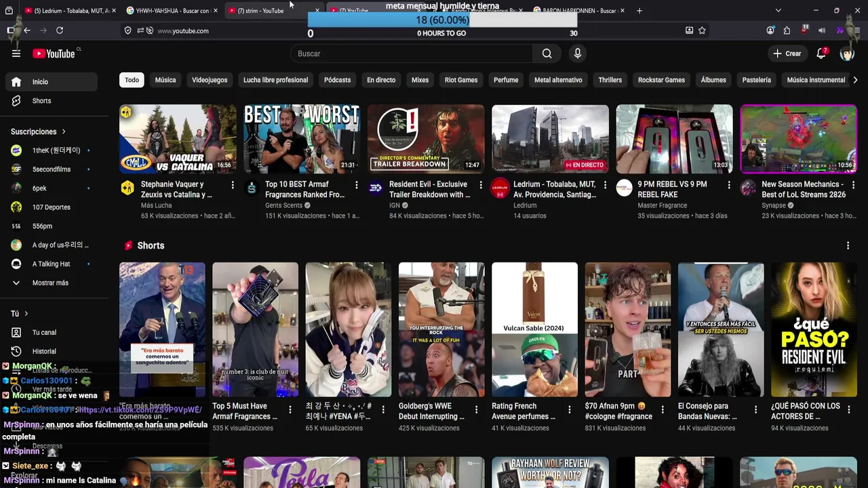Open options menu for Goldberg's WWE short
The height and width of the screenshot is (488, 868).
coord(476,409)
